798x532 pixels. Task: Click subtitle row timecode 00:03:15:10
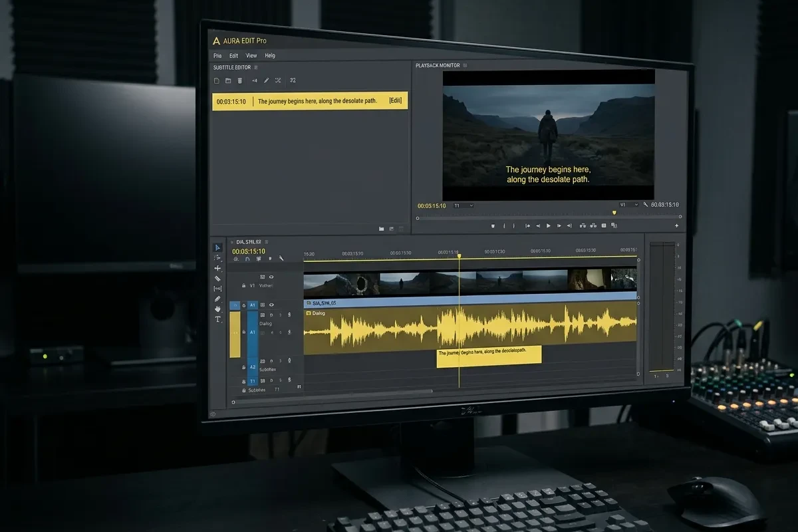[x=231, y=102]
